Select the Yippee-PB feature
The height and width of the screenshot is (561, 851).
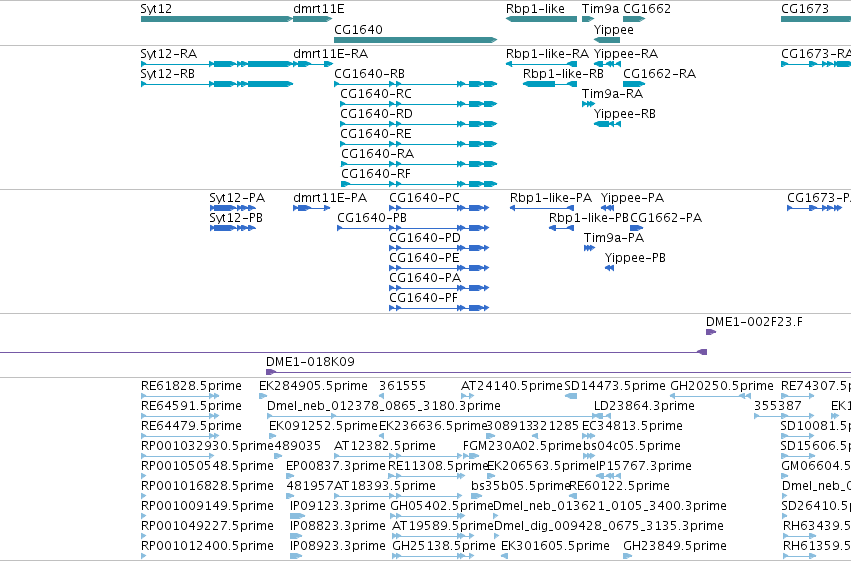point(609,269)
